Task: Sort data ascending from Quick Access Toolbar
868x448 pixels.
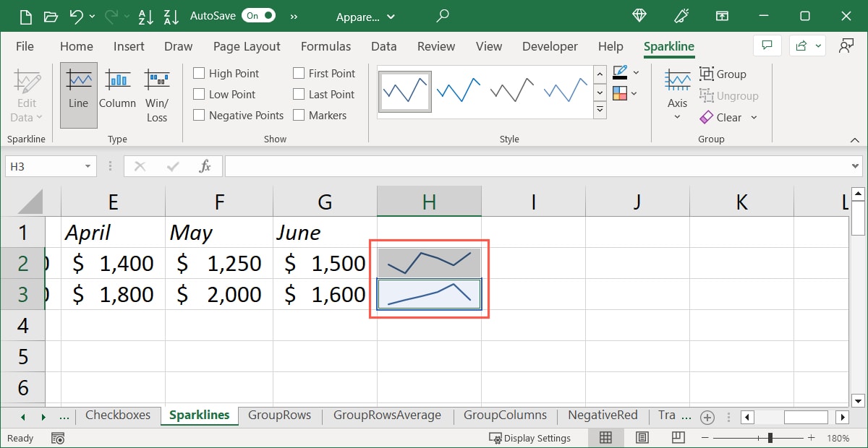Action: pyautogui.click(x=146, y=16)
